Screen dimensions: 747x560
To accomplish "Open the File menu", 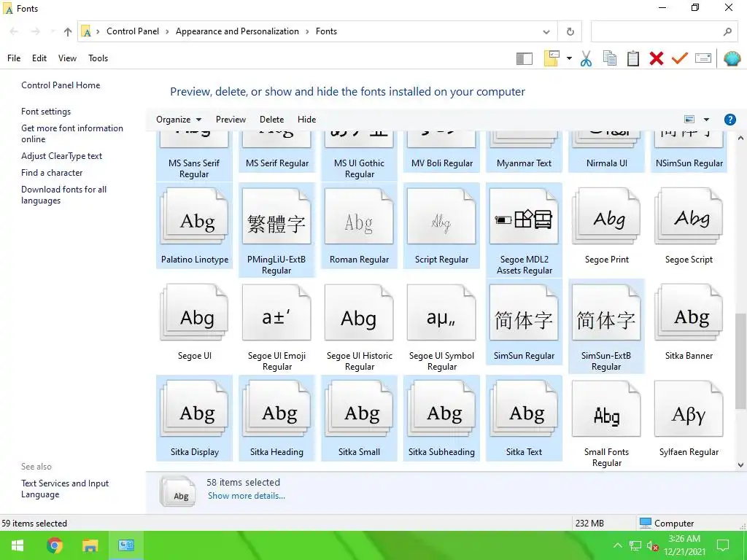I will pyautogui.click(x=14, y=58).
